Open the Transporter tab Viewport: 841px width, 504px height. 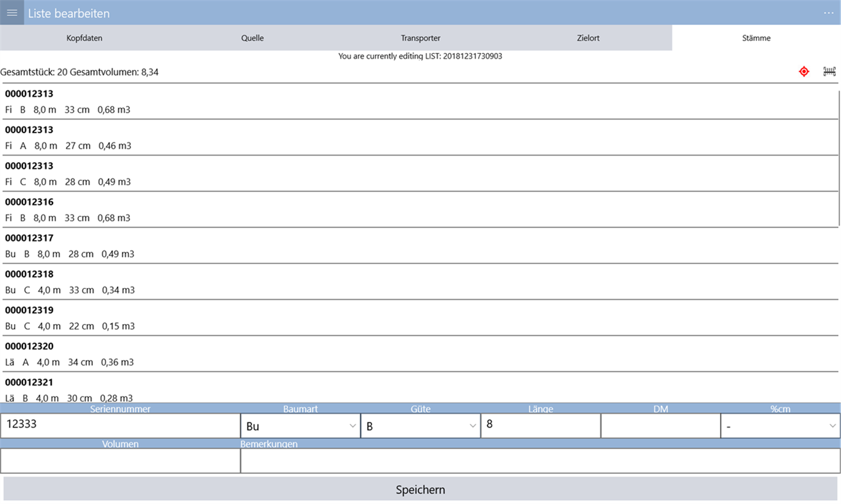(x=420, y=38)
